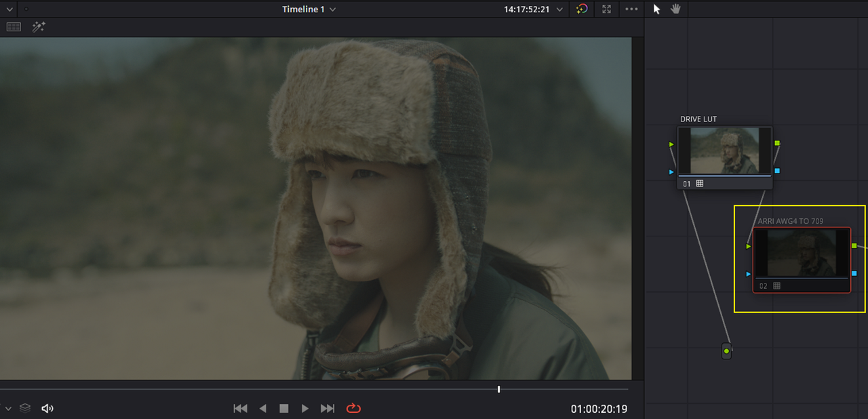Click the viewer scrubber playhead
This screenshot has width=868, height=419.
click(499, 389)
